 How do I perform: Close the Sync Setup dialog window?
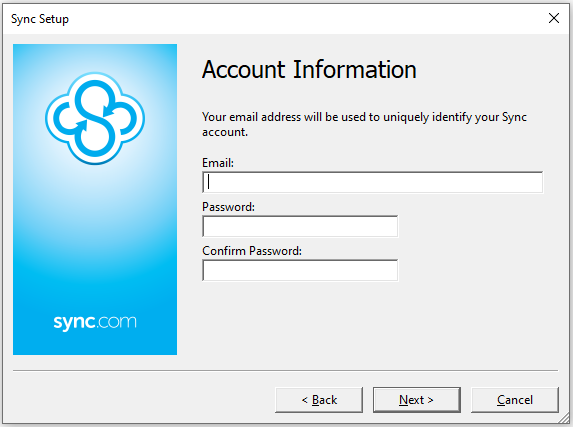pyautogui.click(x=554, y=18)
